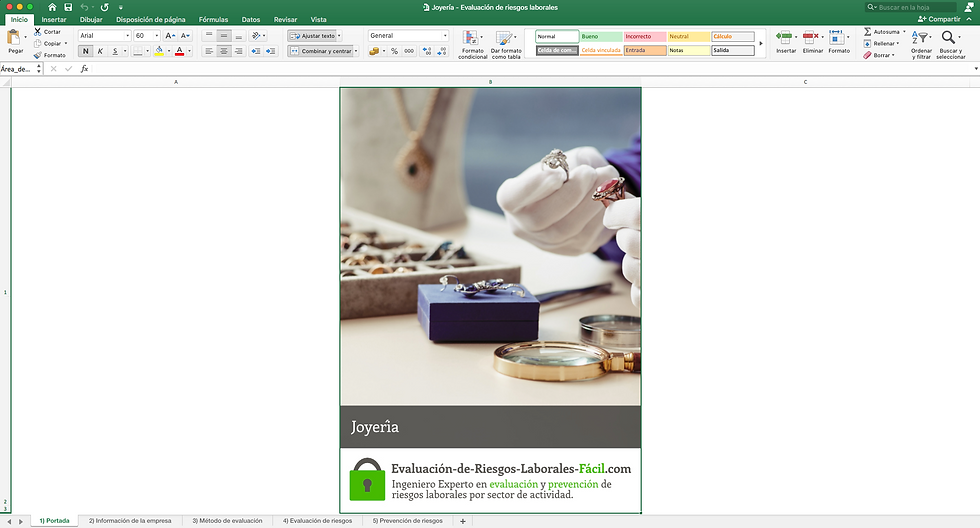The height and width of the screenshot is (528, 980).
Task: Open the Fórmulas ribbon tab
Action: pyautogui.click(x=213, y=19)
